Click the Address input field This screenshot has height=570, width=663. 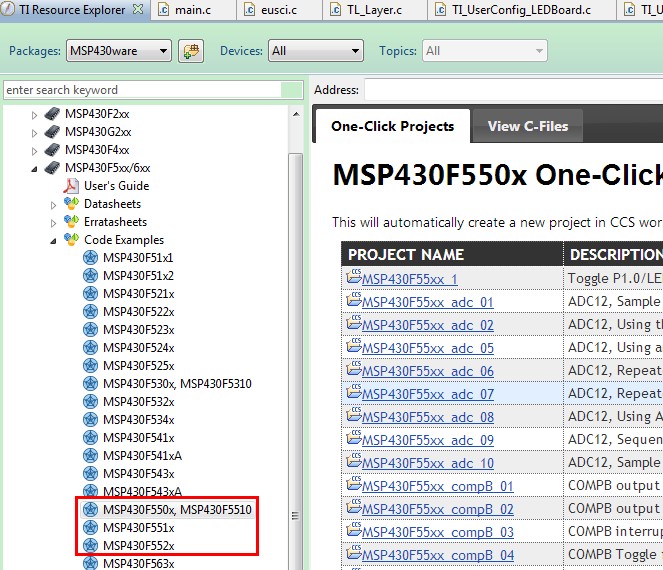click(514, 90)
